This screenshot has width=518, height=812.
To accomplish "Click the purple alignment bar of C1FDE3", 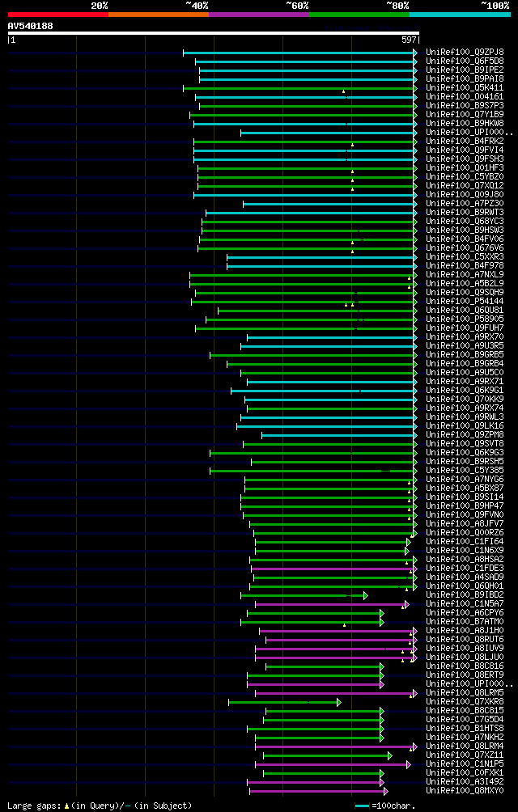I will click(334, 569).
